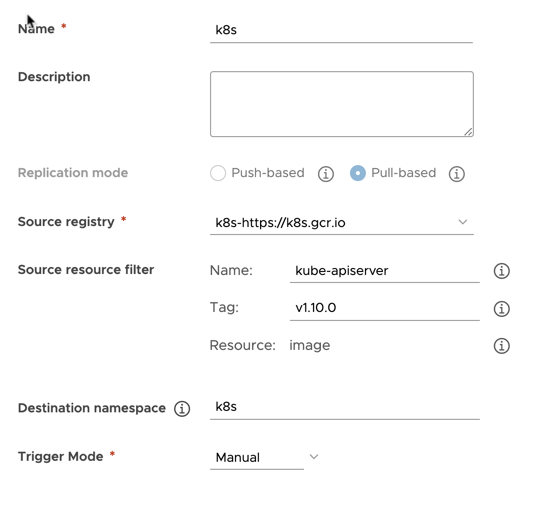559x512 pixels.
Task: Click info icon beside Resource image
Action: (501, 346)
